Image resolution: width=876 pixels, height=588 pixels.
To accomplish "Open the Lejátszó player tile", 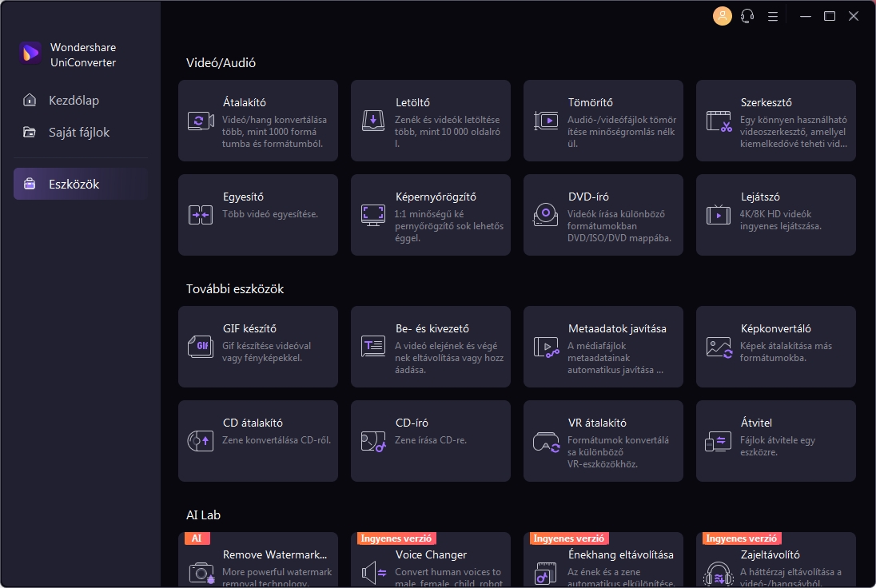I will click(775, 215).
